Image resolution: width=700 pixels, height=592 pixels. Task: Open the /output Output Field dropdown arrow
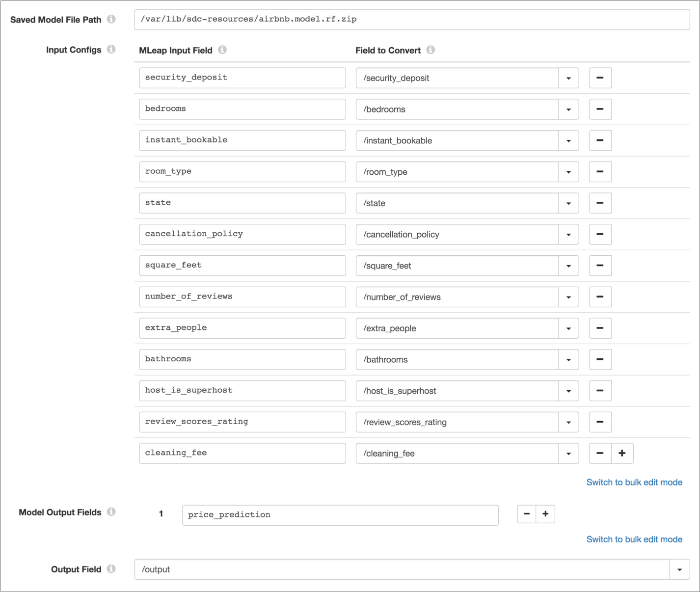tap(679, 569)
